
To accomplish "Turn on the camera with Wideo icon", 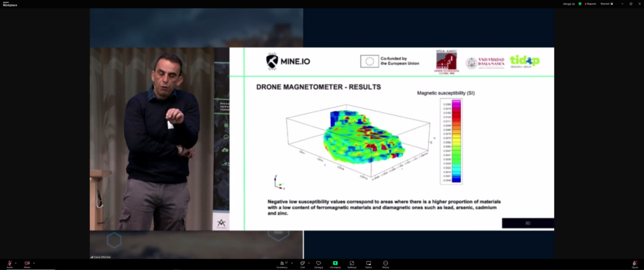I will point(27,262).
